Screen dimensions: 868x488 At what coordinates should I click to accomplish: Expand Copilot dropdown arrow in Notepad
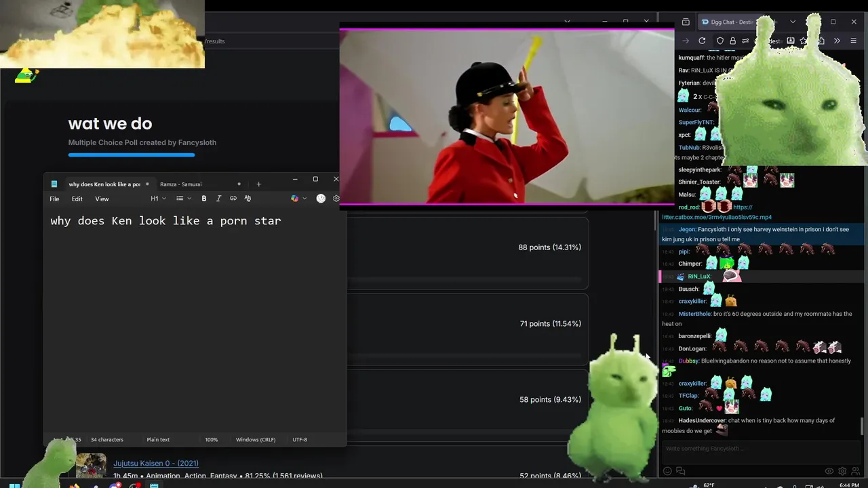coord(304,199)
